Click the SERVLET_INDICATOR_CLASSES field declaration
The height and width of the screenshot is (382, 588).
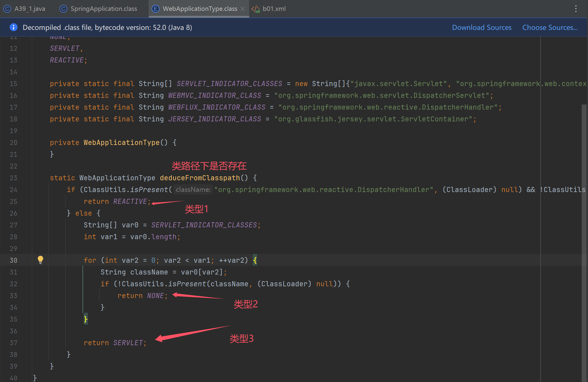point(229,84)
